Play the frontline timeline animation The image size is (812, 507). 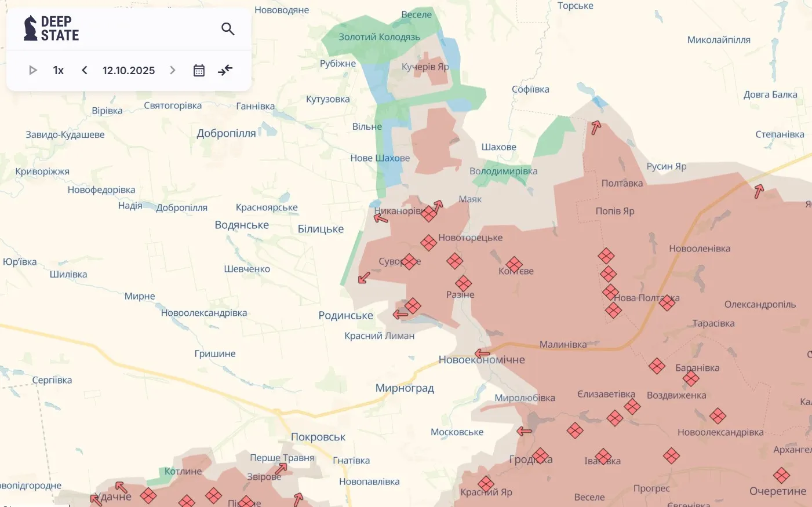click(33, 70)
